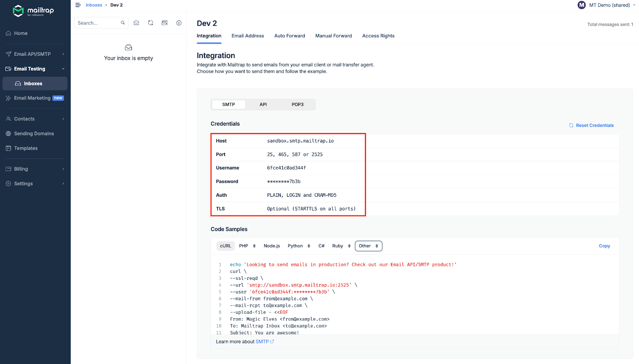639x364 pixels.
Task: Click the username value 6fce41c0ad344f
Action: [286, 168]
